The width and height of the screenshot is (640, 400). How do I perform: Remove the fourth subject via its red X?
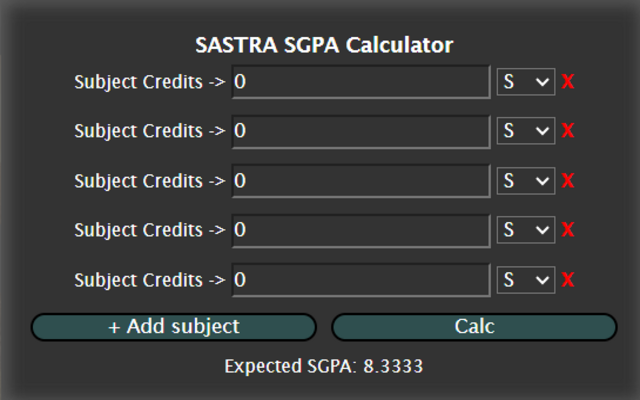pos(568,230)
